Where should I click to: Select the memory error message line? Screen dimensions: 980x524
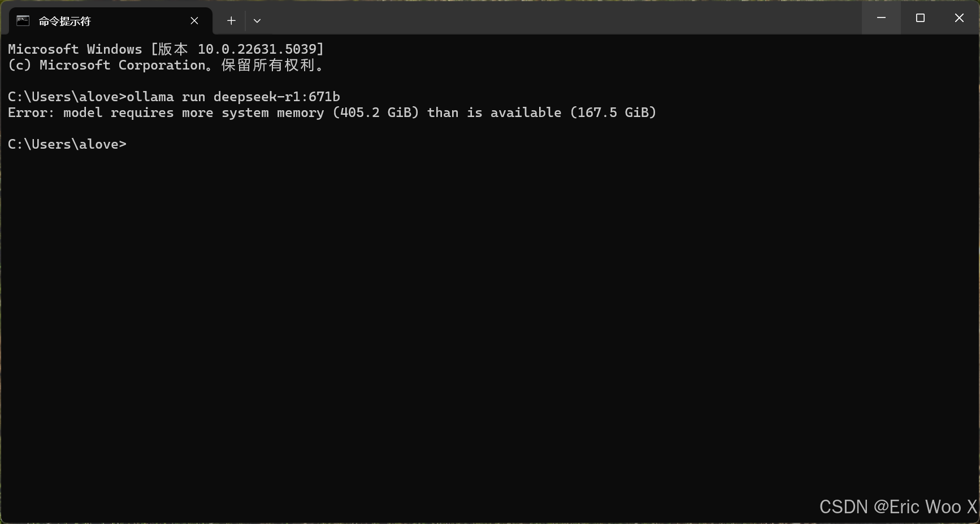point(332,112)
